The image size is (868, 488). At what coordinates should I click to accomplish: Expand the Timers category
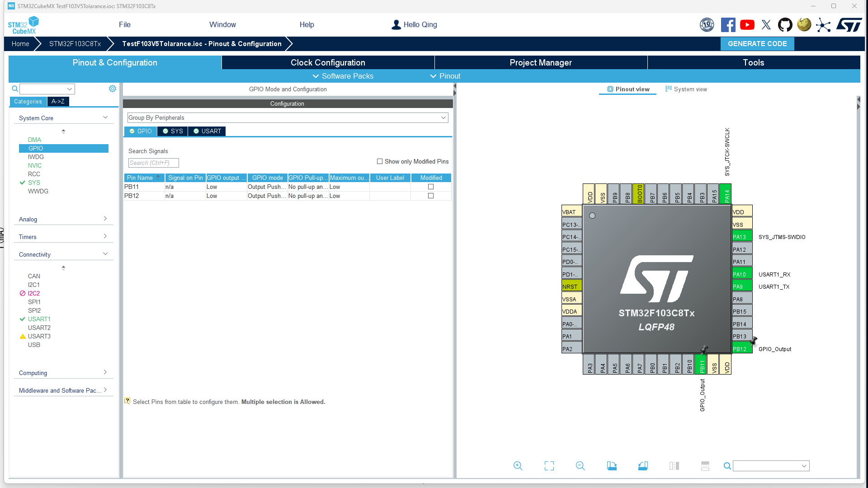(63, 237)
